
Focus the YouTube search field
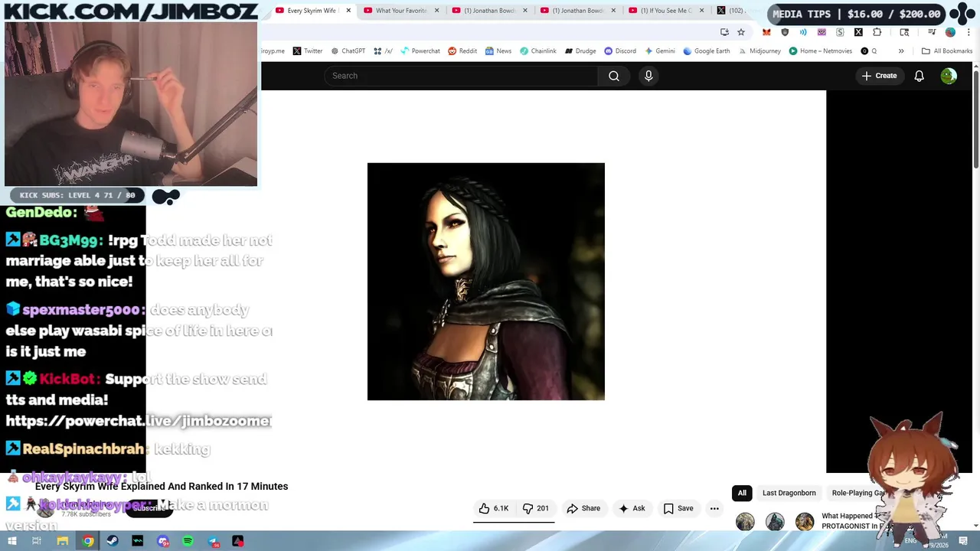(461, 76)
